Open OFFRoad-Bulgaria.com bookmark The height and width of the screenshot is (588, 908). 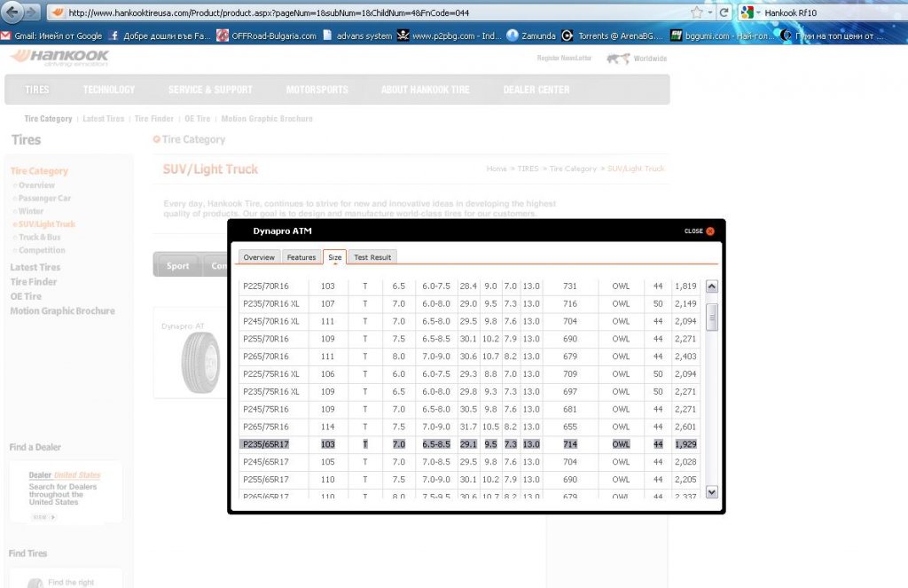[266, 35]
